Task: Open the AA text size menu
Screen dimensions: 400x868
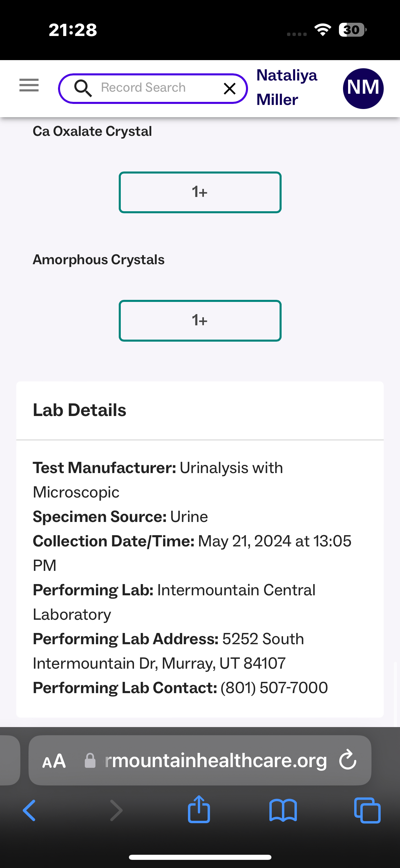Action: tap(54, 761)
